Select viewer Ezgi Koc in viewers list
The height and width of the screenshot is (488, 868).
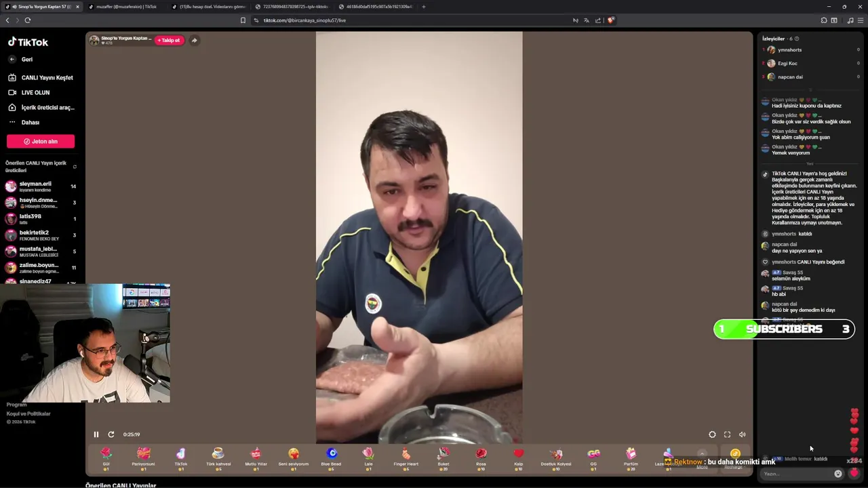point(810,63)
